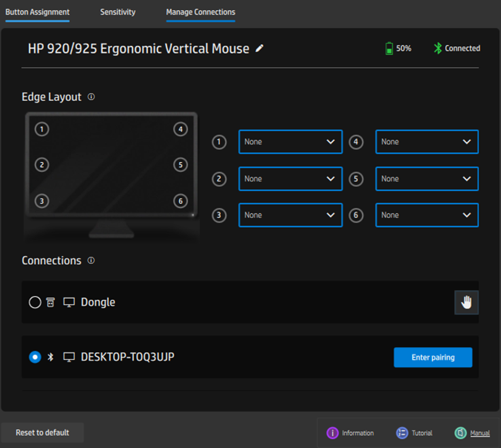Open the edge 6 None dropdown
This screenshot has width=501, height=448.
[x=427, y=215]
